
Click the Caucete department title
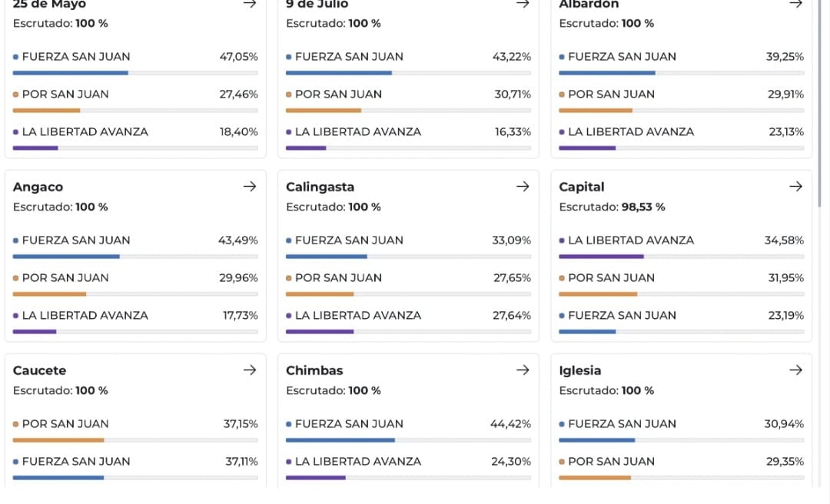click(x=40, y=370)
